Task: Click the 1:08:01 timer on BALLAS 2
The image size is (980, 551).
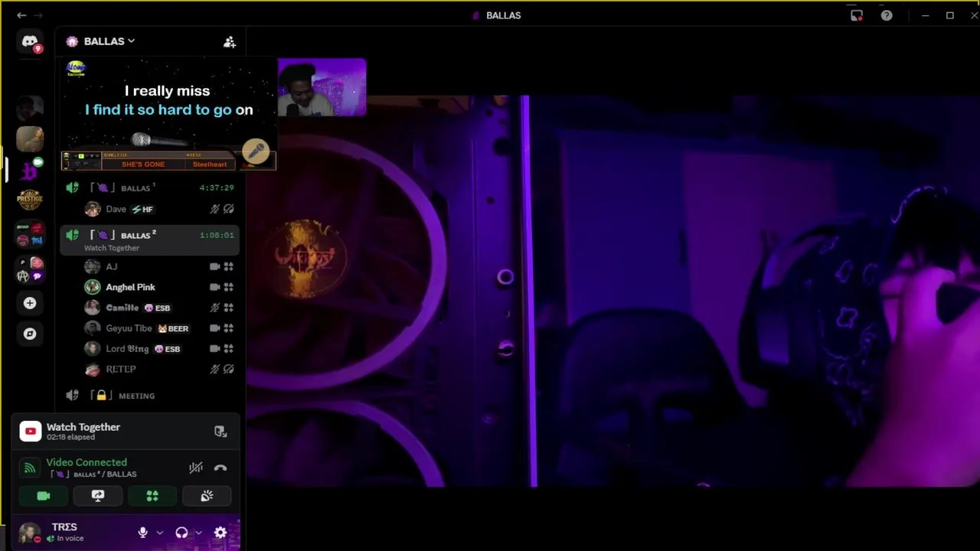Action: tap(217, 235)
